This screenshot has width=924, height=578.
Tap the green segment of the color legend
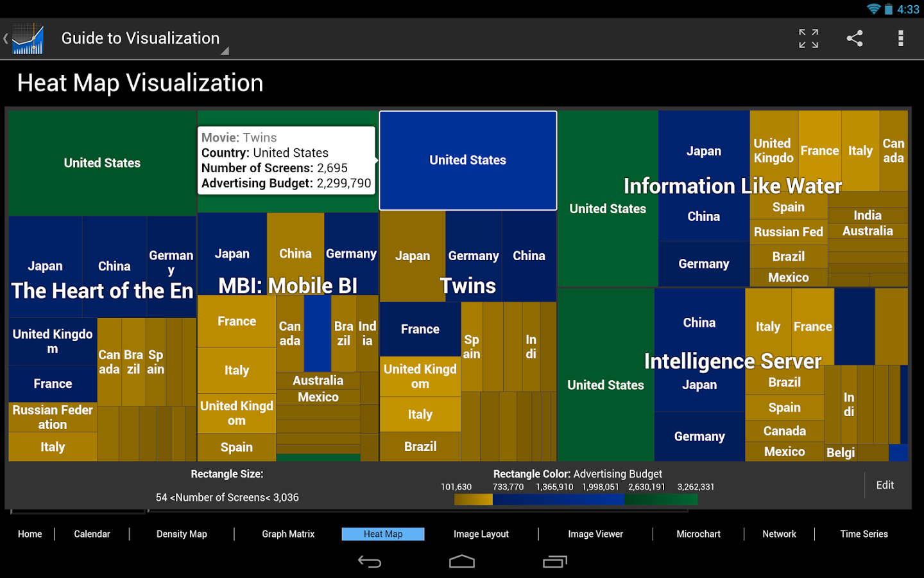point(661,499)
